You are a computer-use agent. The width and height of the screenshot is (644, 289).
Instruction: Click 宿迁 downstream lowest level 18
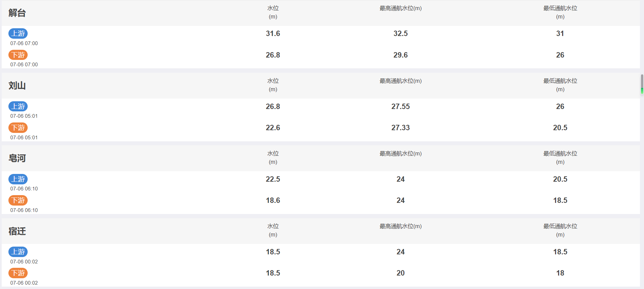[x=560, y=273]
